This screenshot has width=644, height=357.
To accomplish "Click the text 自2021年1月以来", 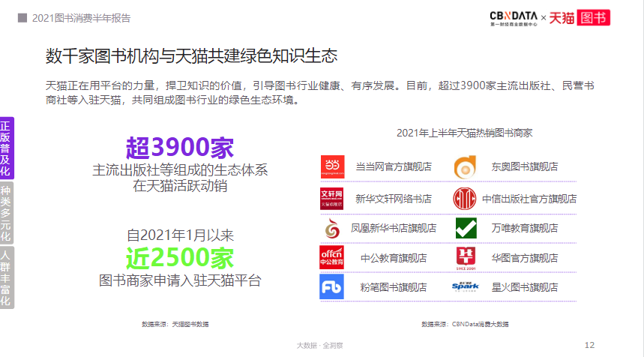I will 180,235.
